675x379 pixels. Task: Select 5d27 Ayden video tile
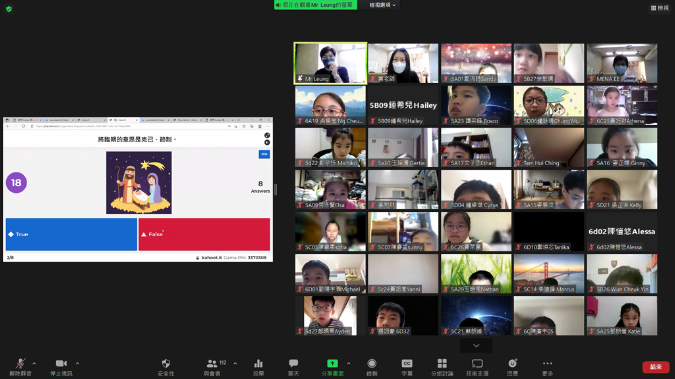pyautogui.click(x=330, y=316)
